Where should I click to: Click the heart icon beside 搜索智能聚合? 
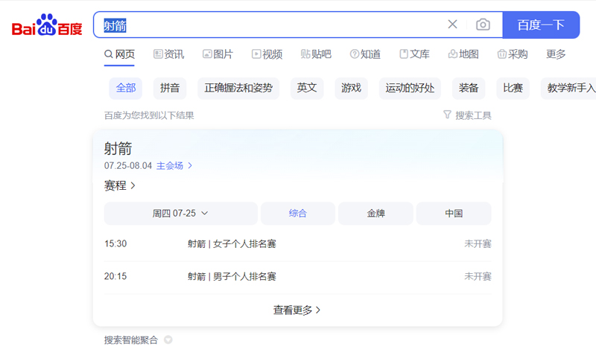click(168, 340)
